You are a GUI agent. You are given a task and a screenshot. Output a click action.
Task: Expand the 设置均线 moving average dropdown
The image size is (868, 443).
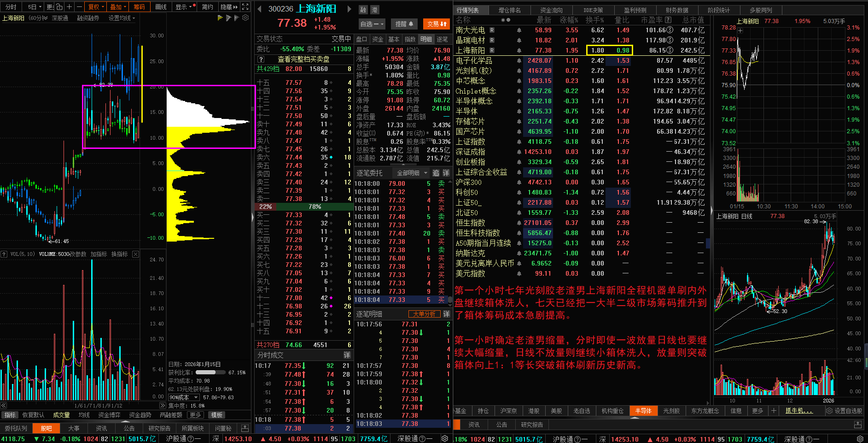click(x=122, y=18)
